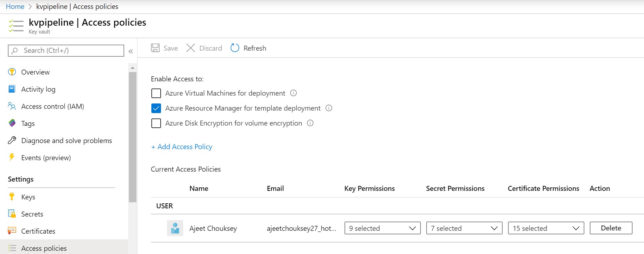Open Key Permissions '9 selected' dropdown

tap(382, 228)
